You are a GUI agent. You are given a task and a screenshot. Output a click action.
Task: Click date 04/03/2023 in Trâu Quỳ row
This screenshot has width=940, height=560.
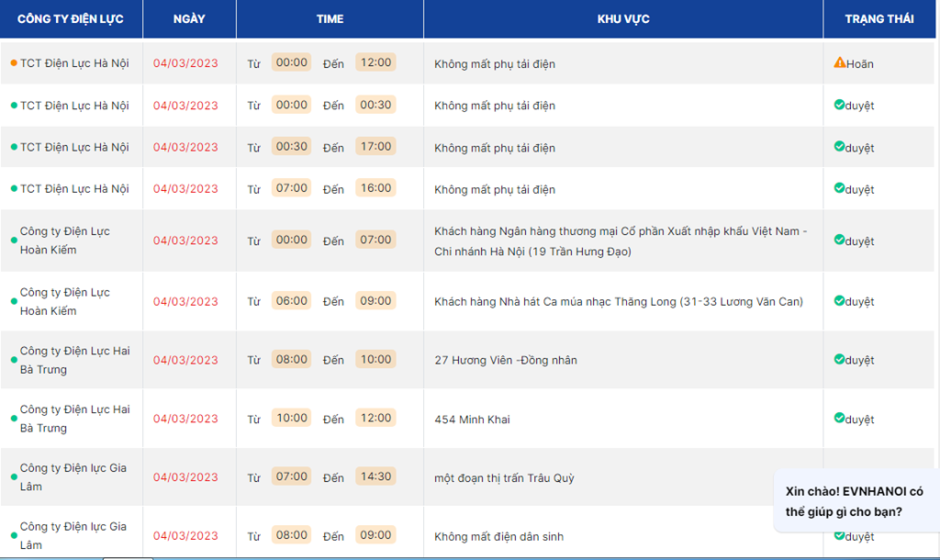(x=185, y=477)
